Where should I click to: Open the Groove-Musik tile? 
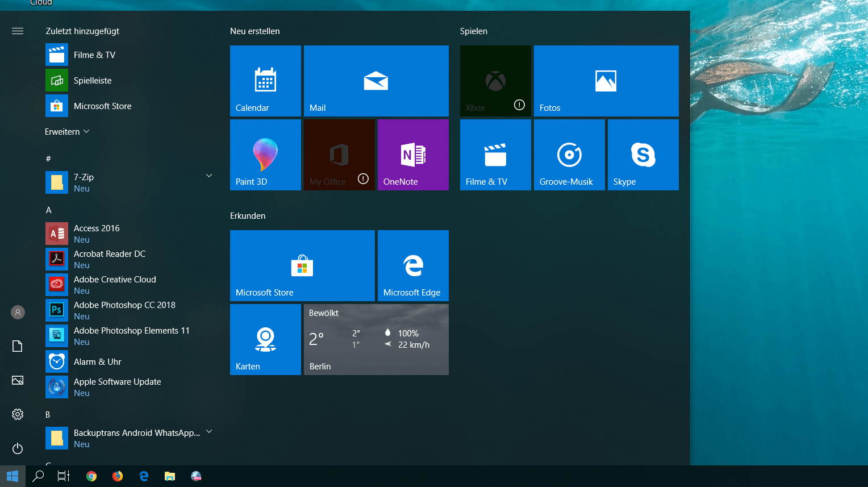[x=569, y=155]
